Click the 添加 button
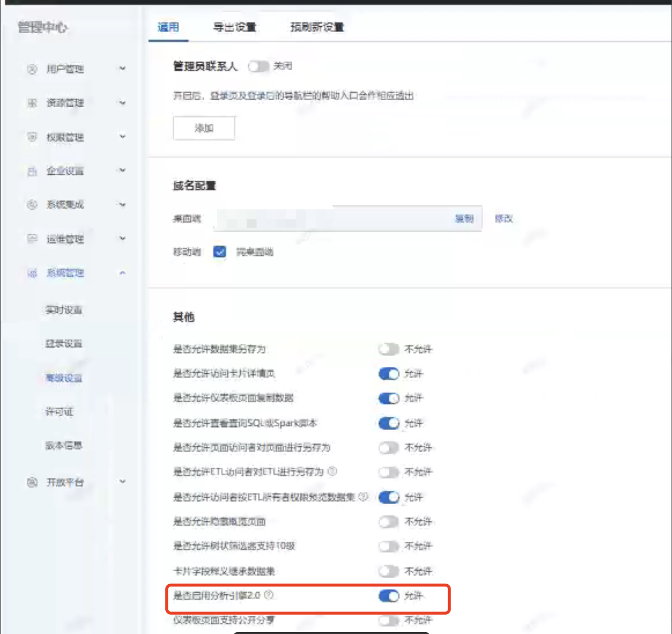Screen dimensions: 672x634 (x=204, y=128)
